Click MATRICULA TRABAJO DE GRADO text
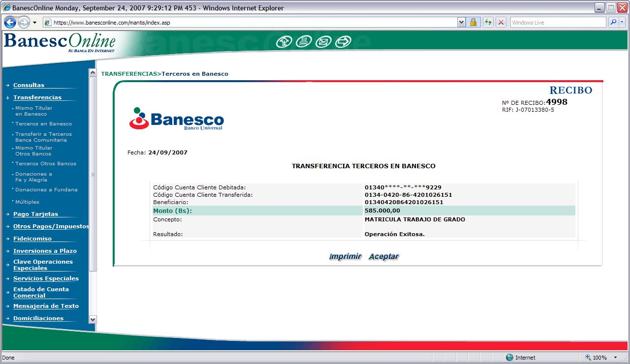 (x=415, y=219)
